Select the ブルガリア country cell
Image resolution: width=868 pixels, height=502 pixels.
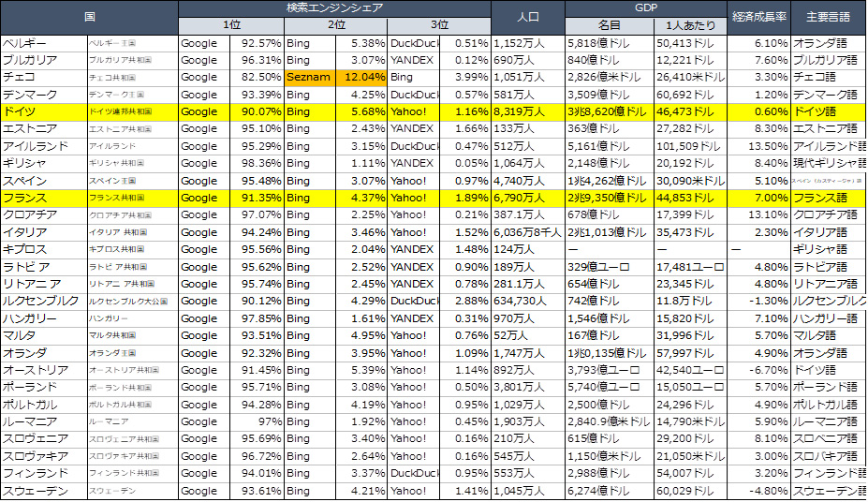coord(44,60)
